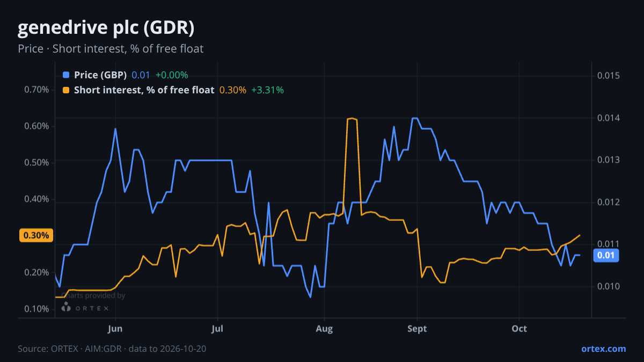Click the chart subtitle Price · Short interest
The height and width of the screenshot is (362, 644).
(x=111, y=49)
